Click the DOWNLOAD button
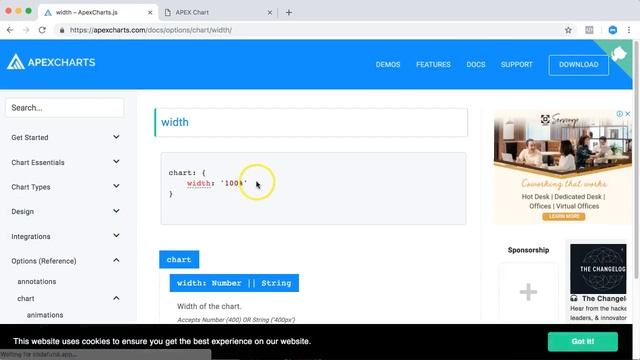The width and height of the screenshot is (640, 360). [578, 65]
